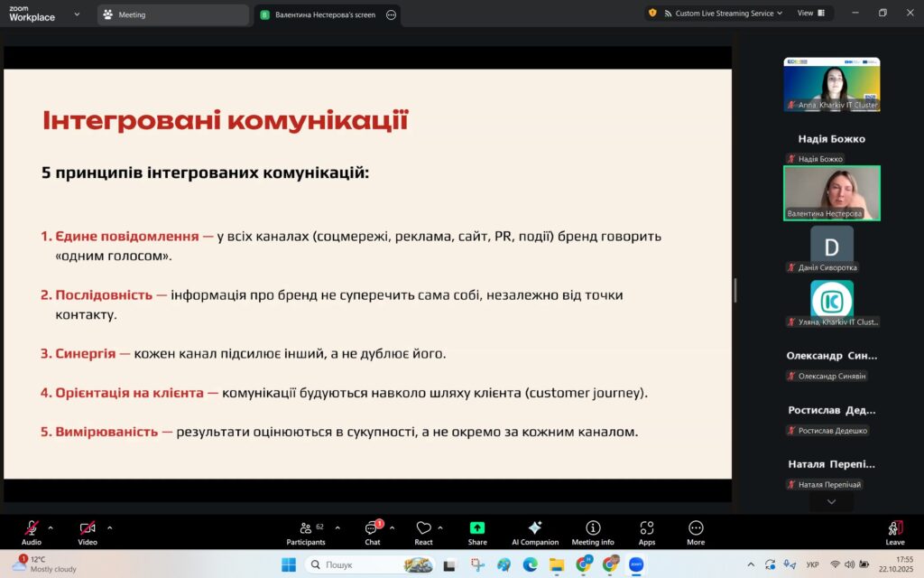Open the Apps panel
Screen dimensions: 924x578
646,532
